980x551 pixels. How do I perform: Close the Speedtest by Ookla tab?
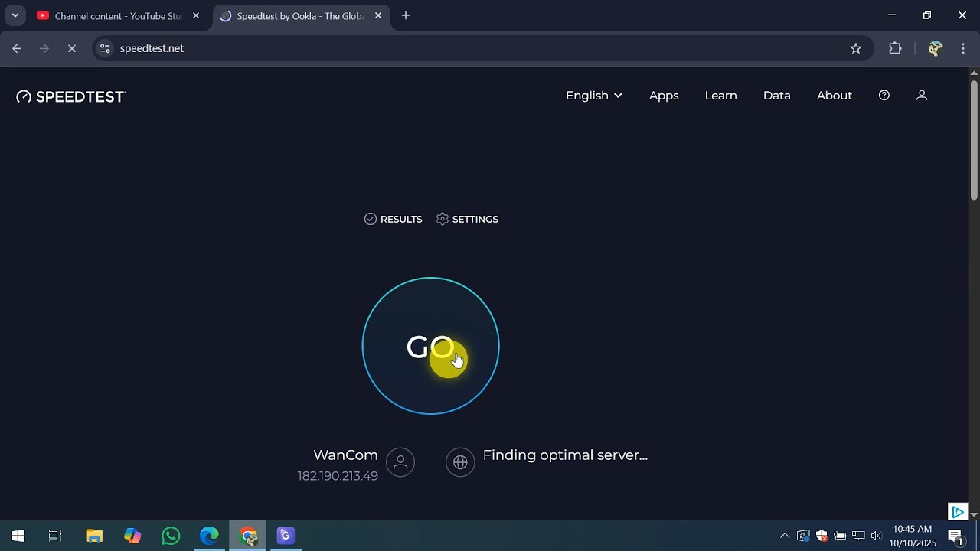pyautogui.click(x=377, y=15)
